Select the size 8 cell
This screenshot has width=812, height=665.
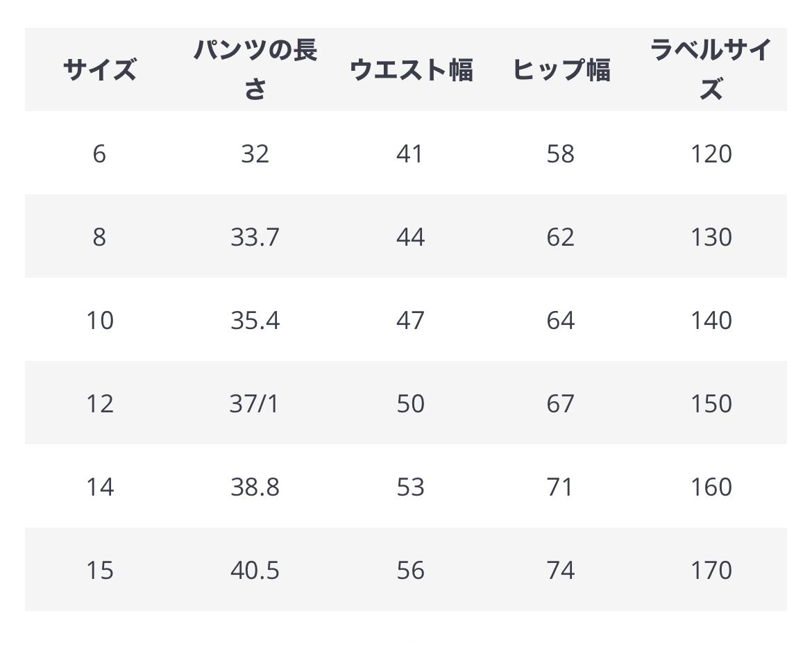[99, 237]
